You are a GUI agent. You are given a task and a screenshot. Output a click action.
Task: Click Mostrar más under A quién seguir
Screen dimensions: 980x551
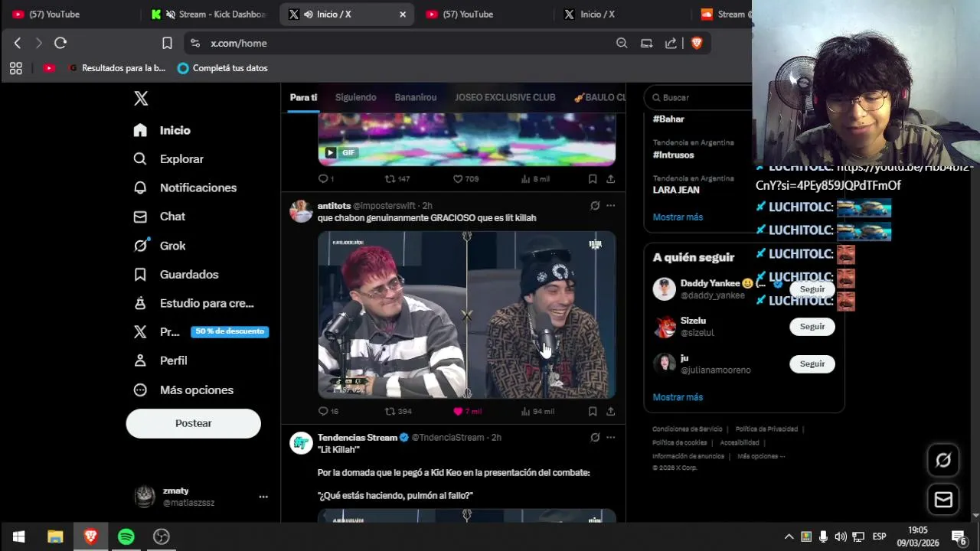tap(678, 397)
